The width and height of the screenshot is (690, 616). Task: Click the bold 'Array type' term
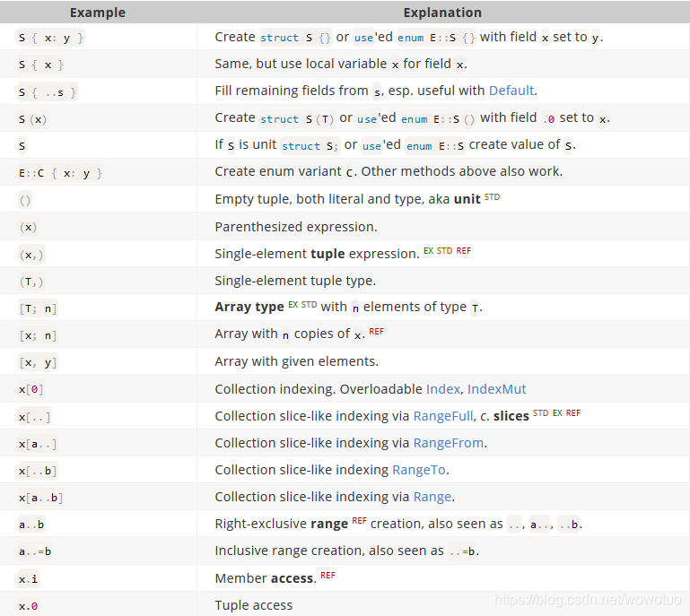tap(249, 307)
